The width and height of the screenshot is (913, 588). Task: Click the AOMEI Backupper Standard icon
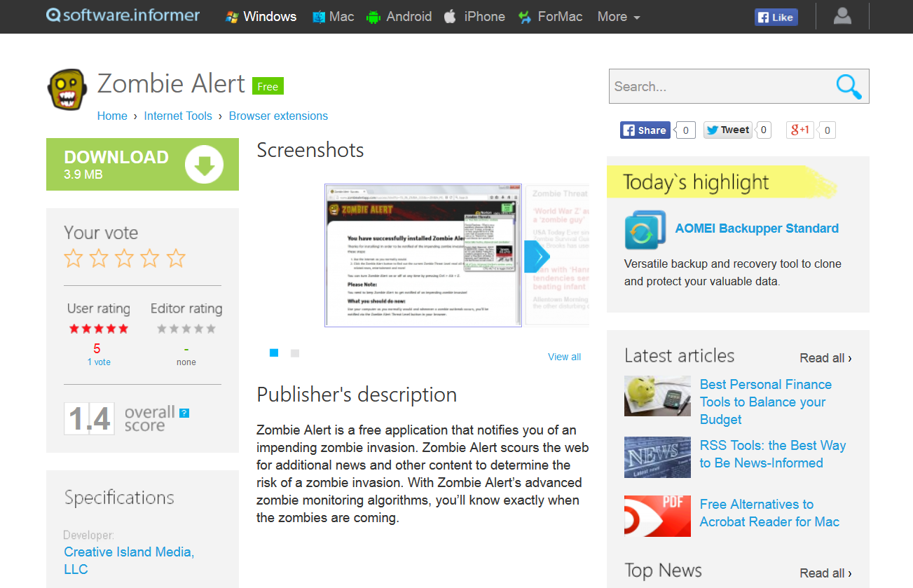(x=645, y=230)
